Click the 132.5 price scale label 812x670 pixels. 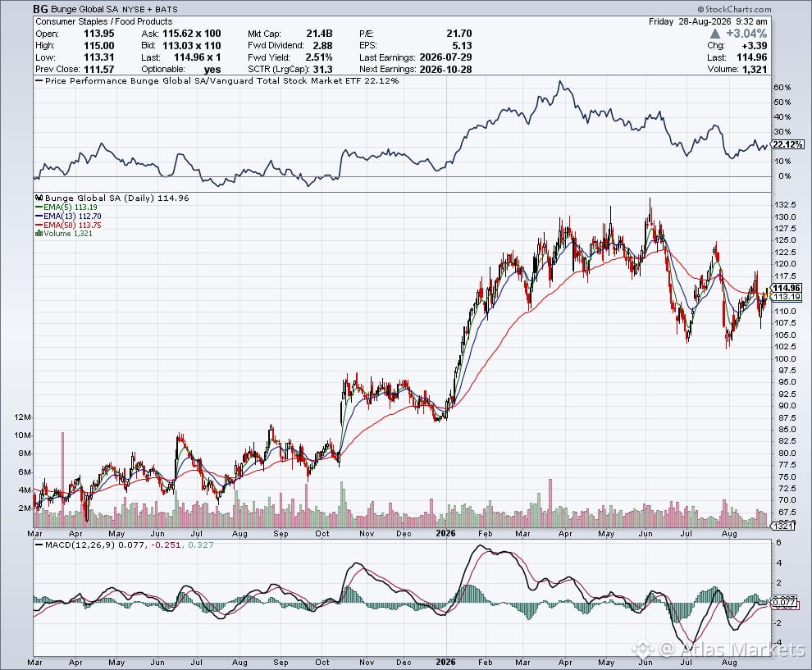coord(786,204)
